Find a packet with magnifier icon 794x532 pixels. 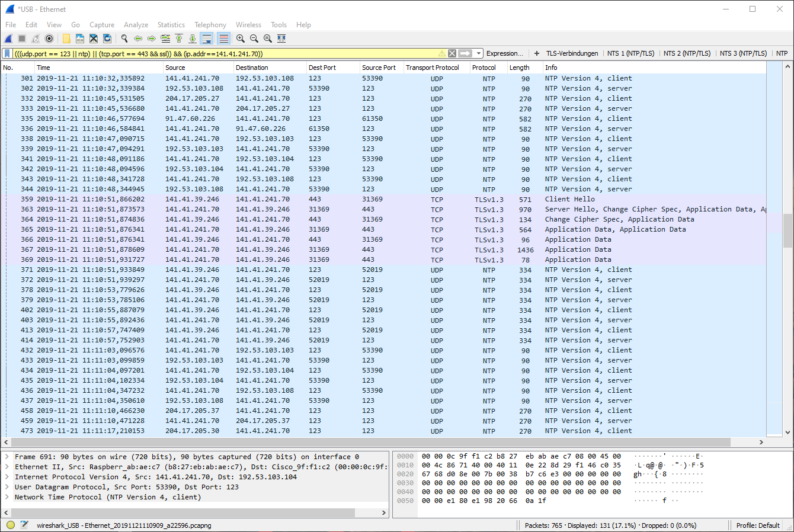coord(124,39)
